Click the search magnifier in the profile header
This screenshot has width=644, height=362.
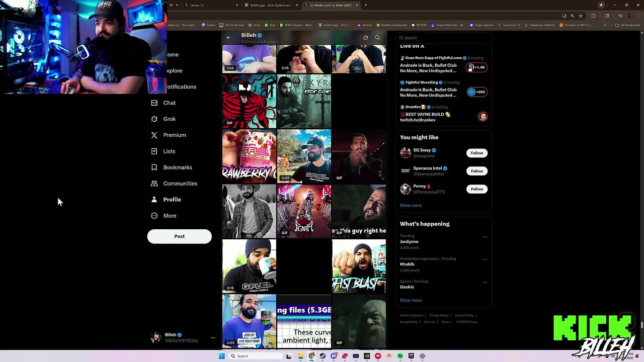tap(377, 38)
